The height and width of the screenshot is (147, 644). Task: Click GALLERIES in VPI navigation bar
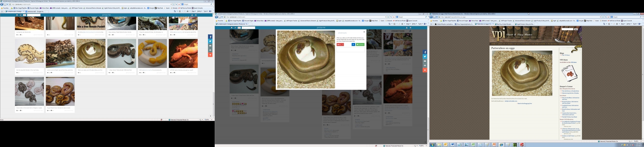526,44
